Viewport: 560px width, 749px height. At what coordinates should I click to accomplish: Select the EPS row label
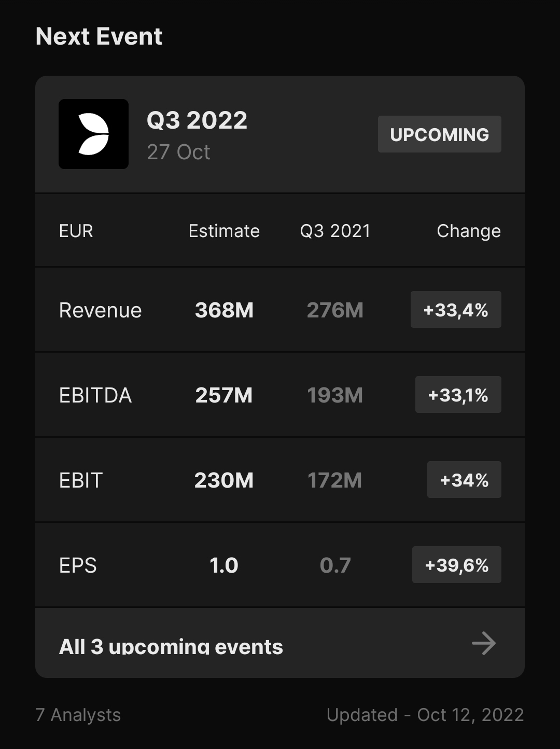pos(78,565)
